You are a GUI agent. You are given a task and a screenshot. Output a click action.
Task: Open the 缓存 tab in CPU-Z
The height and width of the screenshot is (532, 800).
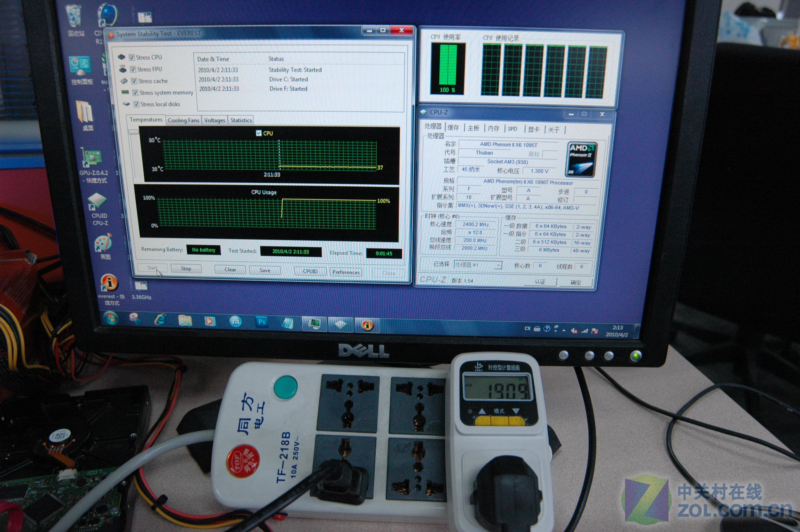click(453, 127)
